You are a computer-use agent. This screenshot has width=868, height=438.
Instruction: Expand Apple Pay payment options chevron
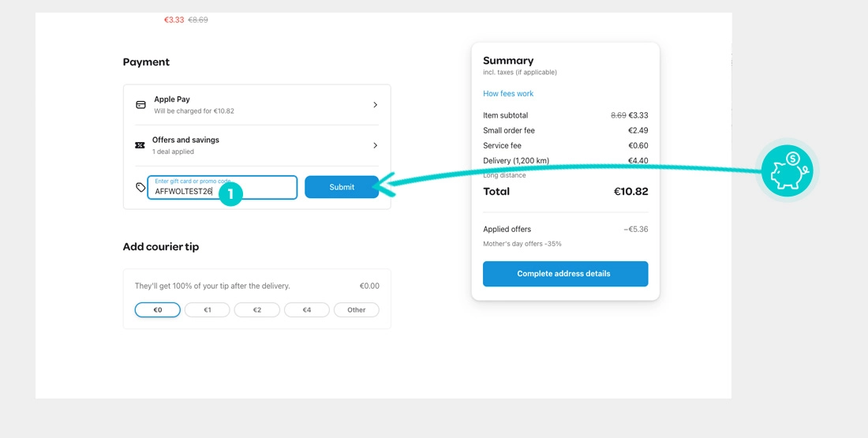[x=375, y=105]
